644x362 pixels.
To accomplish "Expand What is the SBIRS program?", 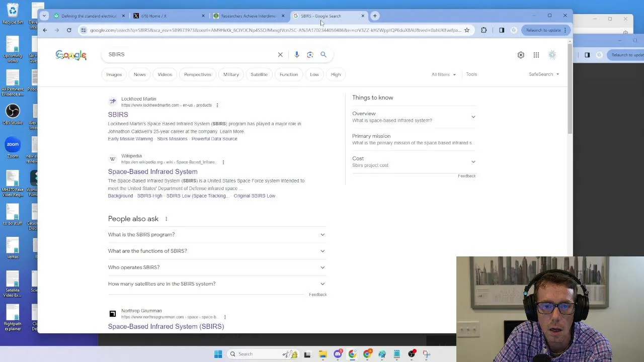I will (217, 234).
